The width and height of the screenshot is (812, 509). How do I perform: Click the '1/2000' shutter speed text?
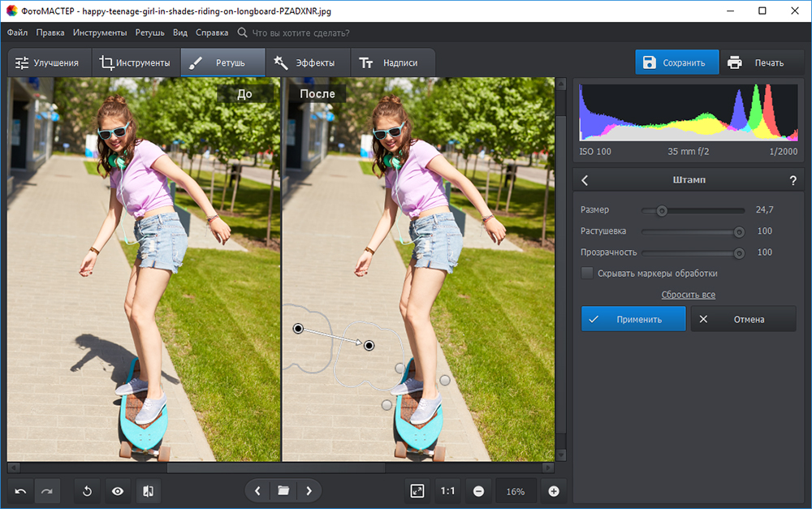[783, 152]
